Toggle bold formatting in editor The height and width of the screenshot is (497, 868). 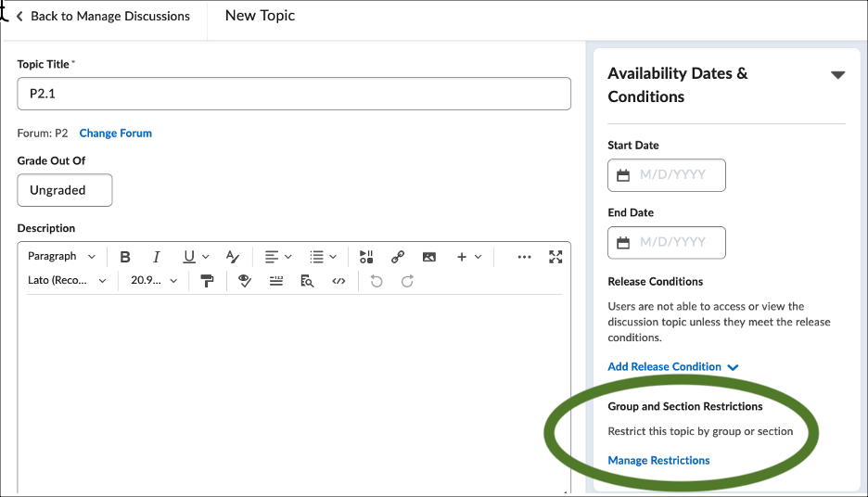[x=125, y=257]
